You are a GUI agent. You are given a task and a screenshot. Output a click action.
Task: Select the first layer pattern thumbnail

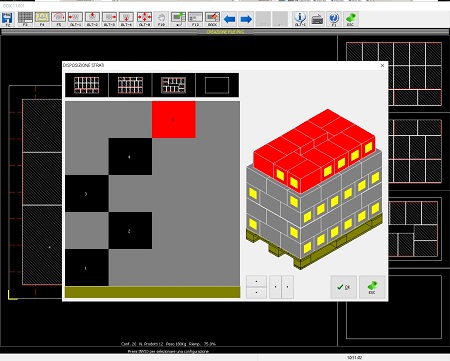tap(87, 85)
